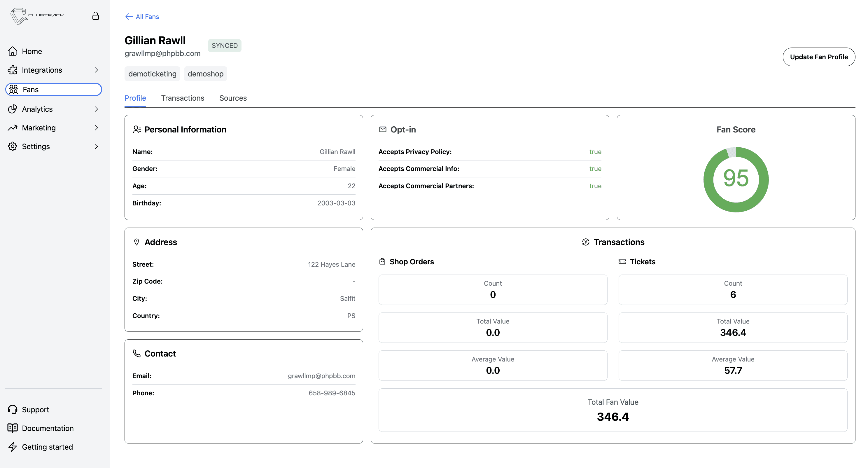Viewport: 868px width, 468px height.
Task: Go back via All Fans link
Action: click(142, 17)
